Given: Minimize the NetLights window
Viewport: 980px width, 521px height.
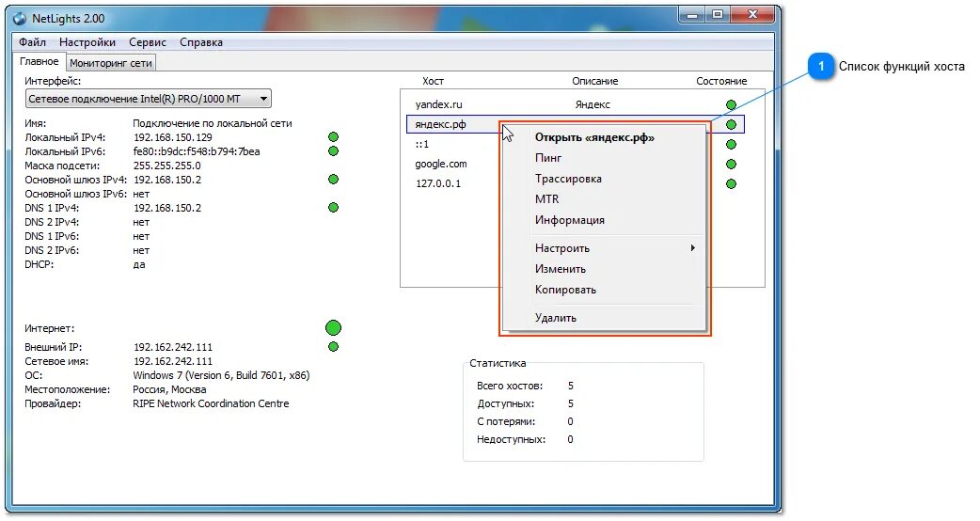Looking at the screenshot, I should coord(692,16).
